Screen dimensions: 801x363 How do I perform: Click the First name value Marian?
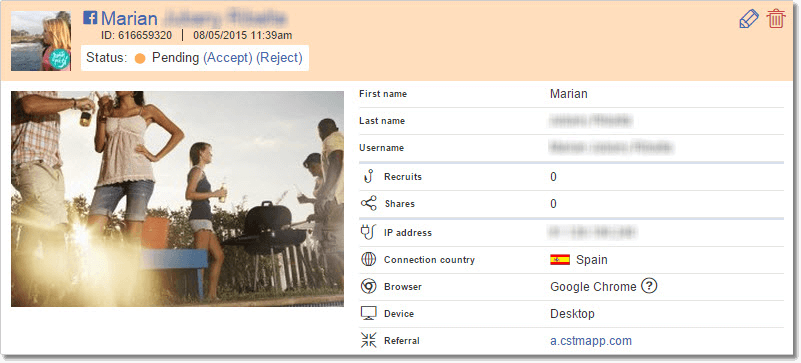pos(569,94)
